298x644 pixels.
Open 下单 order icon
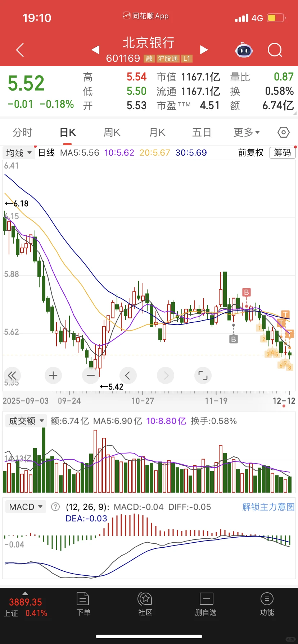(x=83, y=604)
